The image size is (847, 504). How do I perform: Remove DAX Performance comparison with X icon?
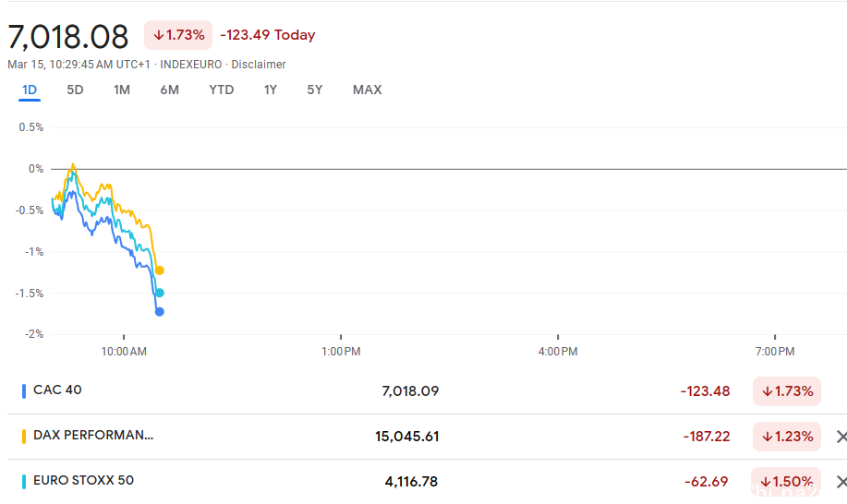coord(841,437)
